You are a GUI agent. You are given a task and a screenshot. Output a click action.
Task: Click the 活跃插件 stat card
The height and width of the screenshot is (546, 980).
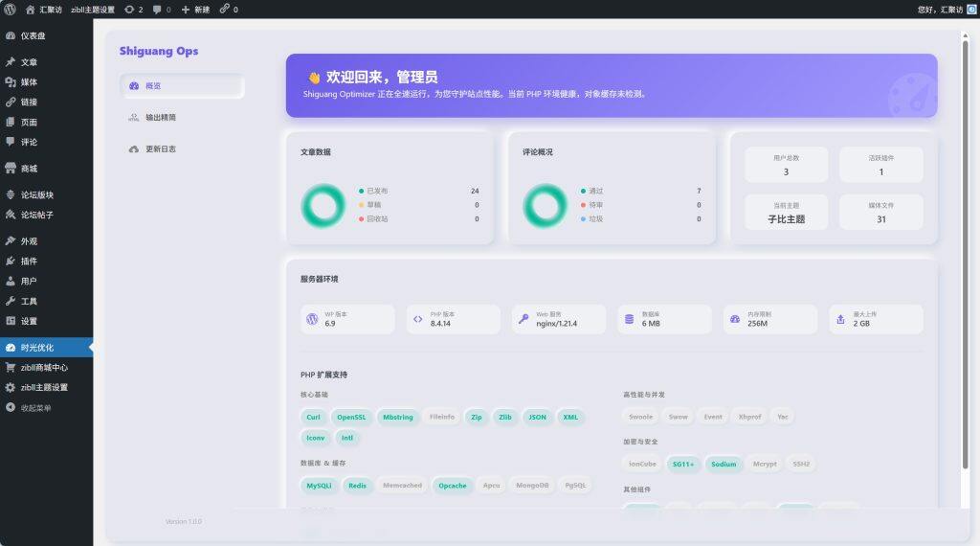[x=881, y=165]
